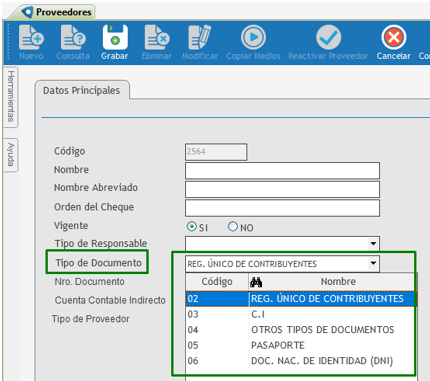Click the Eliminar document icon

pyautogui.click(x=157, y=38)
